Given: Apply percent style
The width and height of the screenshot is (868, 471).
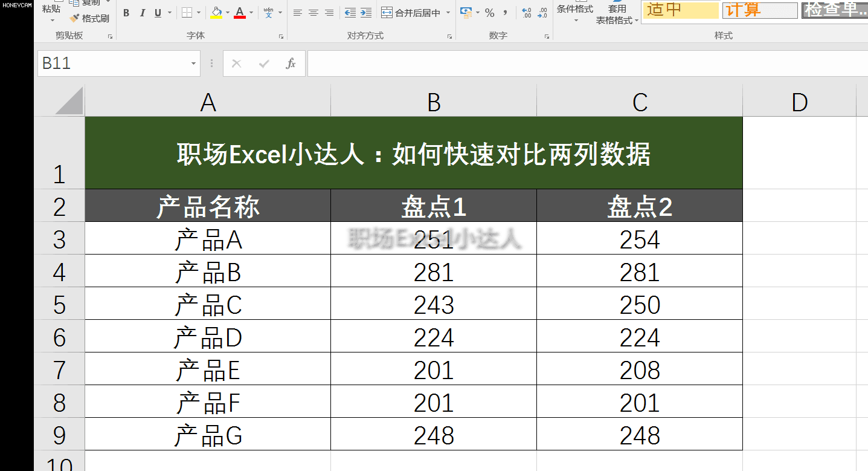Looking at the screenshot, I should 489,13.
